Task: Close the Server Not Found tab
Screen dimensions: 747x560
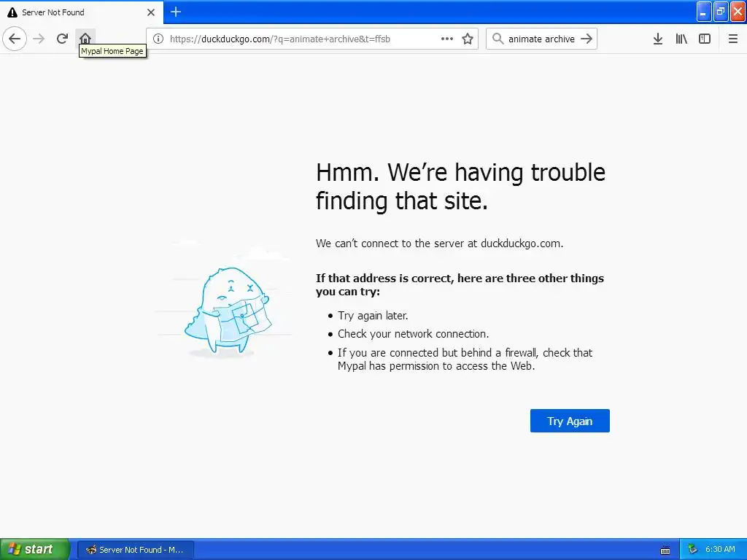Action: [x=151, y=12]
